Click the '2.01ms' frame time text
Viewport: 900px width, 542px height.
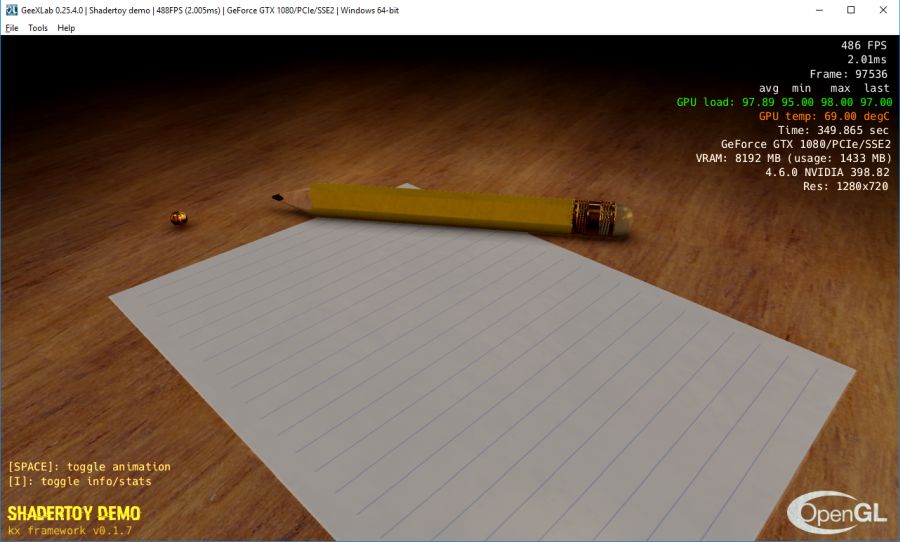[x=867, y=59]
